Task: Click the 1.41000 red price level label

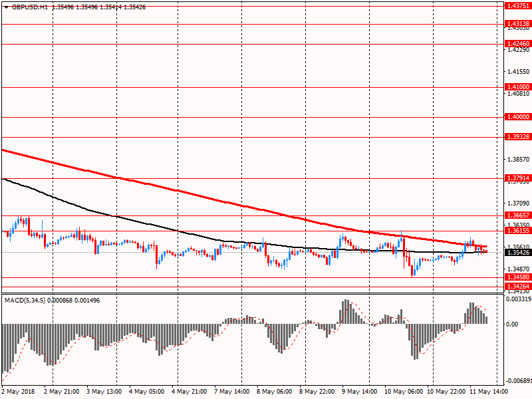Action: pos(518,87)
